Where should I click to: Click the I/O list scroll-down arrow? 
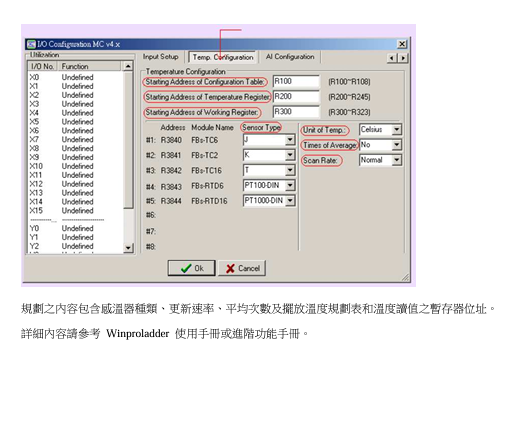point(128,248)
